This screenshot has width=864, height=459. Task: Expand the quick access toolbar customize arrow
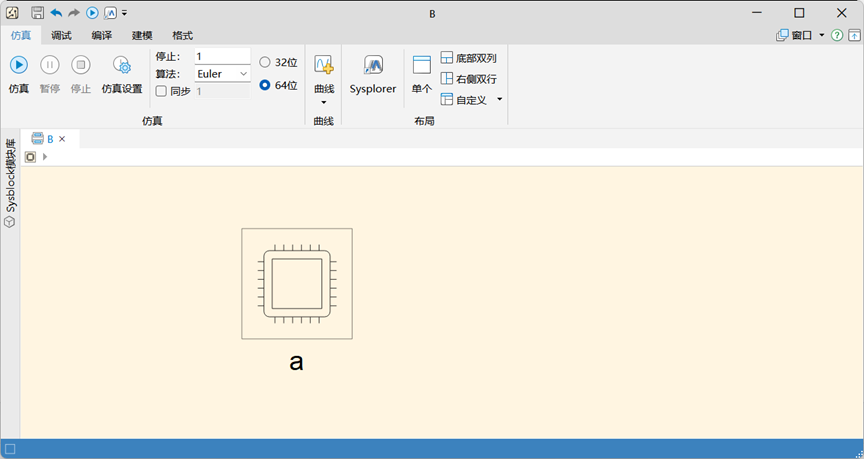125,13
